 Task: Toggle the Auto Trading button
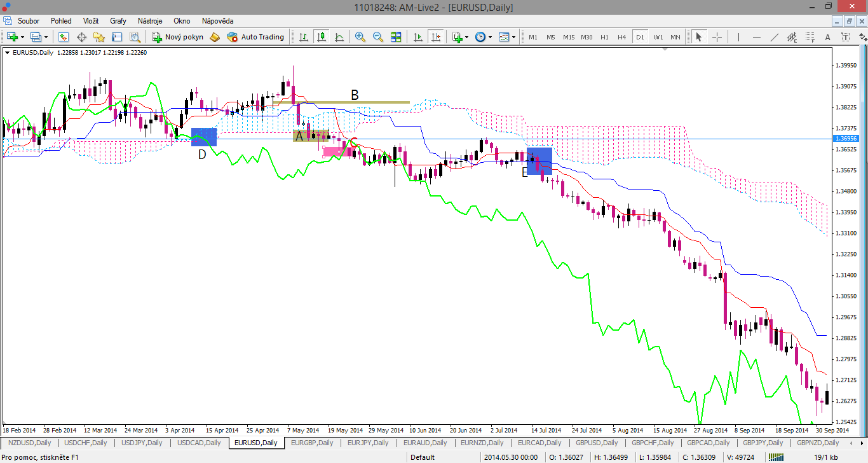(x=255, y=37)
